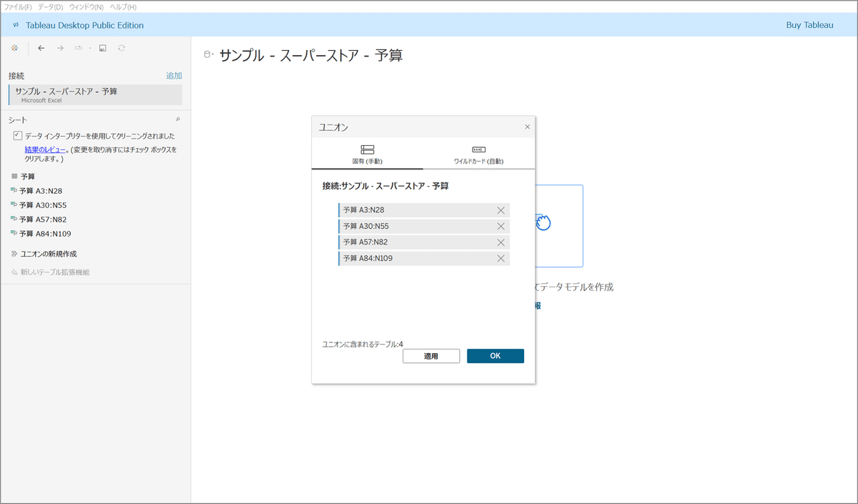Click the new union icon in sidebar

tap(14, 253)
